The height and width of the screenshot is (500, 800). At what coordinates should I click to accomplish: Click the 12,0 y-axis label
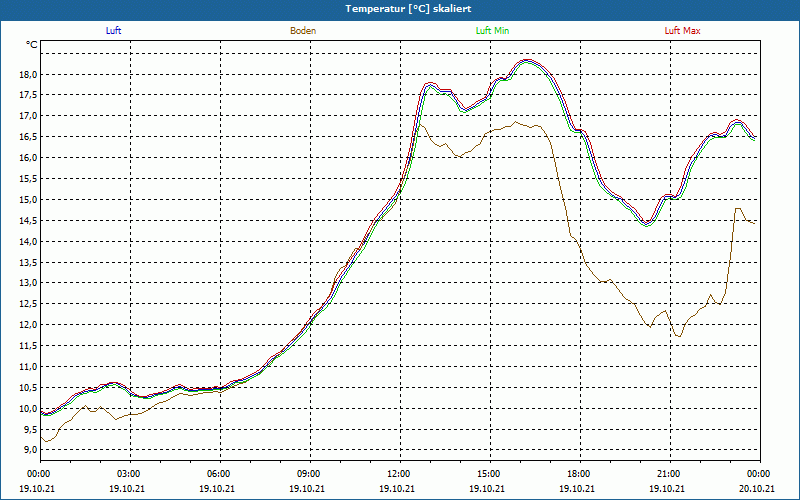coord(29,324)
